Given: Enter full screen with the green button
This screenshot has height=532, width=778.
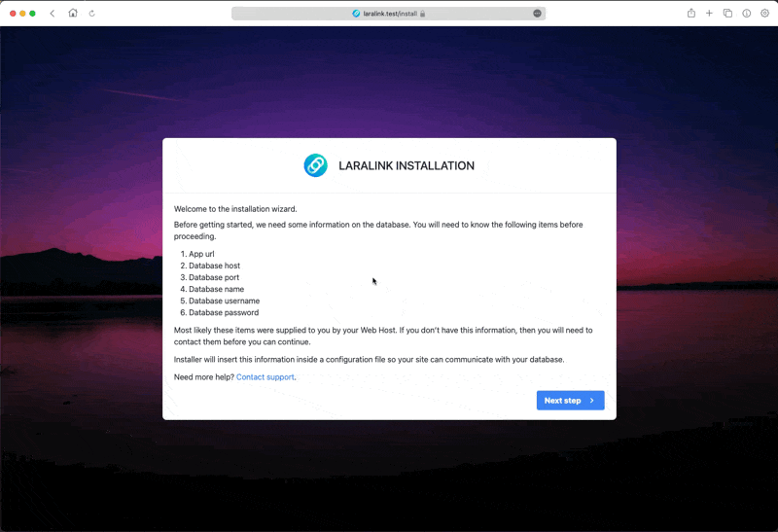Looking at the screenshot, I should point(32,14).
